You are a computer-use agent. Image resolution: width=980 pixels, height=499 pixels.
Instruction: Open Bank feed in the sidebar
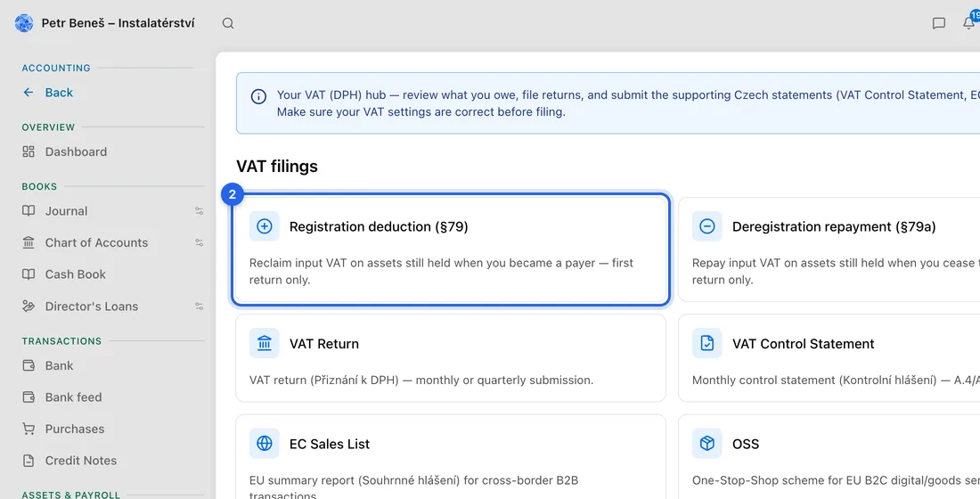73,397
